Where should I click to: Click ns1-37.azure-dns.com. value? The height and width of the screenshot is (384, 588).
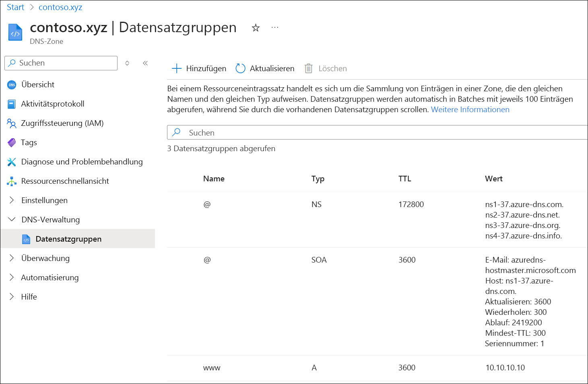[x=524, y=205]
